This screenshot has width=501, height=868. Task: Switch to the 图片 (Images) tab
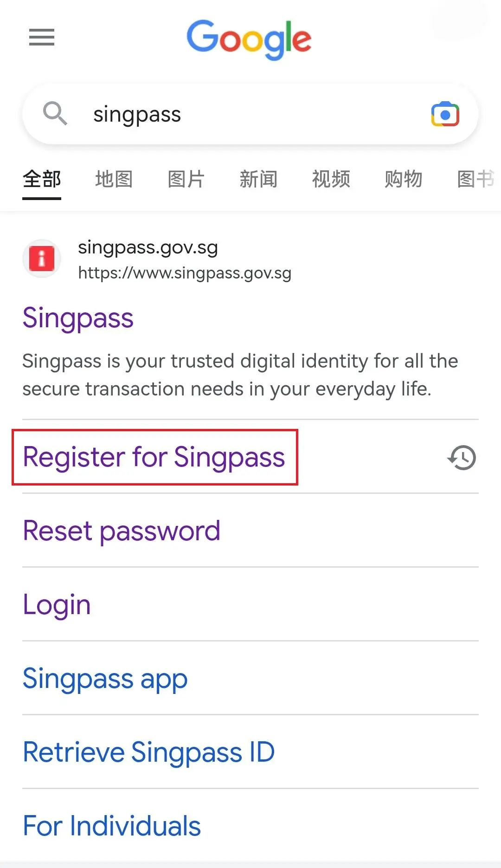pyautogui.click(x=186, y=179)
